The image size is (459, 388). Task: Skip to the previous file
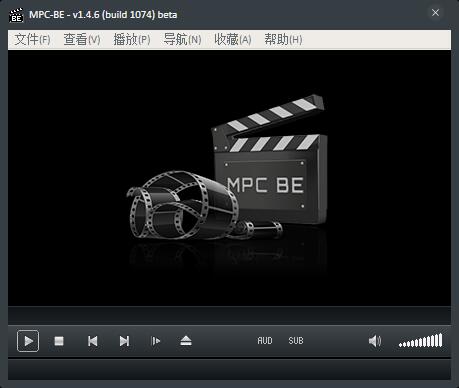pos(93,341)
